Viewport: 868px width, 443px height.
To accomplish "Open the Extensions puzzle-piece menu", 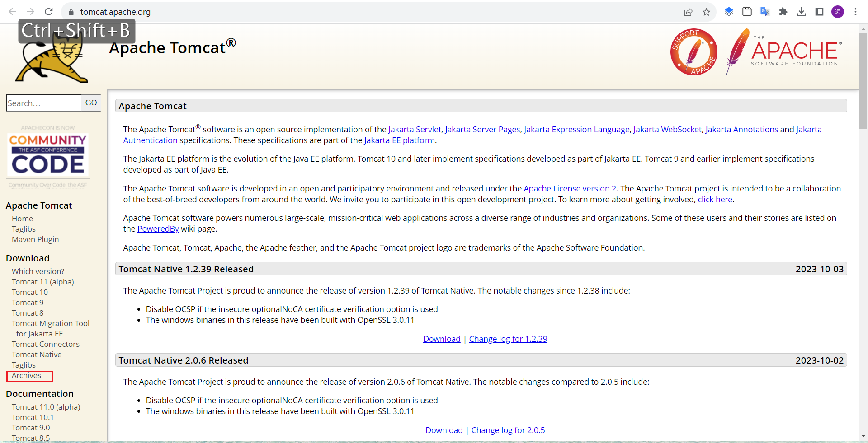I will click(783, 12).
